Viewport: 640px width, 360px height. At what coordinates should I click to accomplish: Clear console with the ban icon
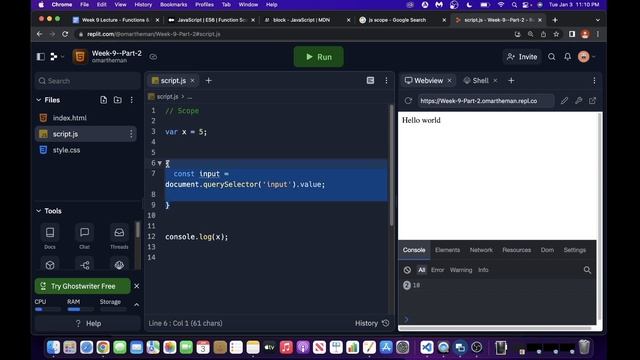(x=407, y=270)
